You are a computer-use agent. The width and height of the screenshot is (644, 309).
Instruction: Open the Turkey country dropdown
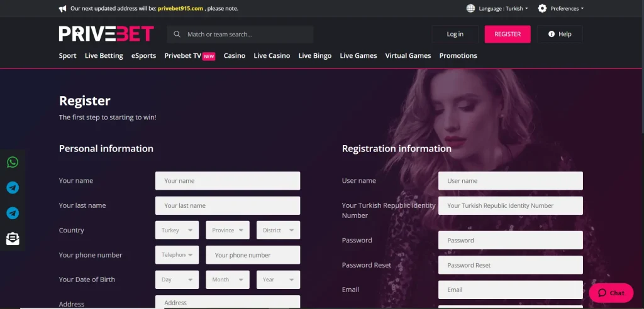177,230
